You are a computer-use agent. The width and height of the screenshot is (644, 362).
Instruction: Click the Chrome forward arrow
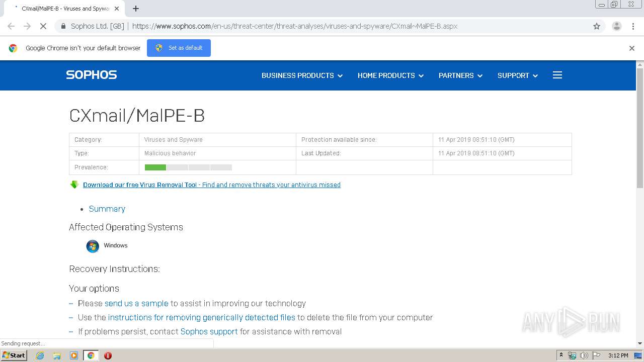pyautogui.click(x=27, y=26)
